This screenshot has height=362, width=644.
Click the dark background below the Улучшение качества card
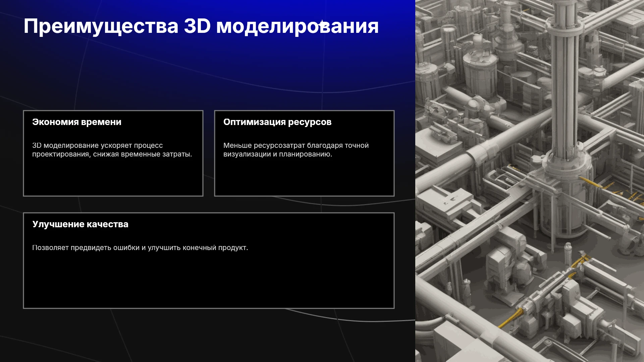(x=208, y=335)
